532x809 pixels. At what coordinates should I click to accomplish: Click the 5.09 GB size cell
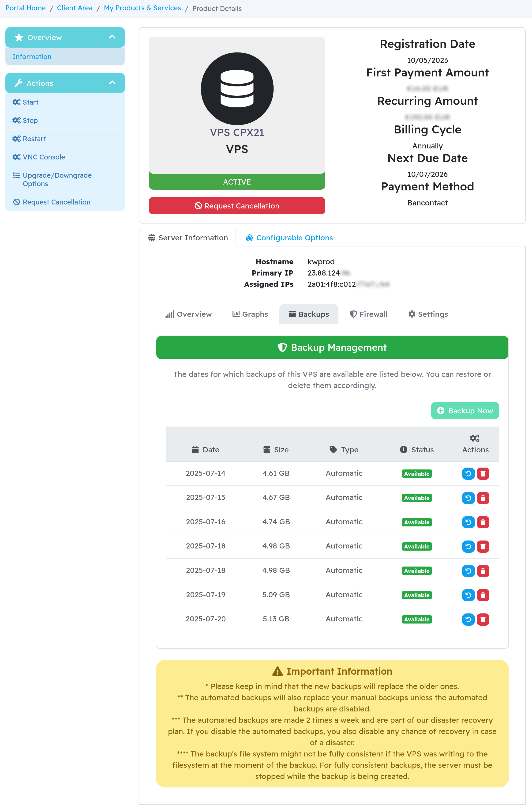click(x=276, y=594)
